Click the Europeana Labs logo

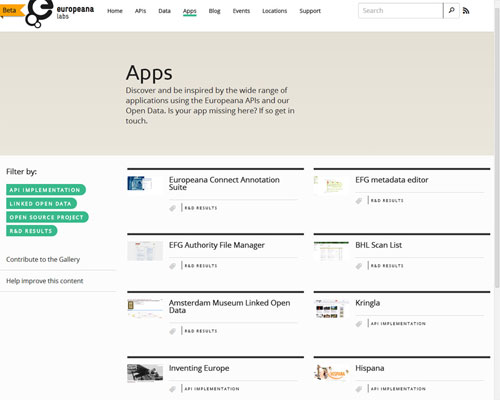(x=60, y=13)
